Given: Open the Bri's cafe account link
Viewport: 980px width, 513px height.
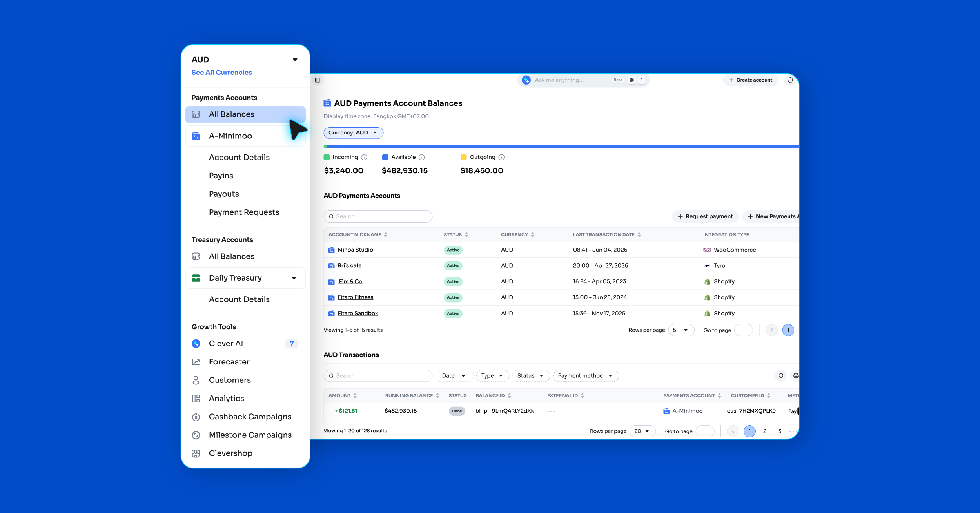Looking at the screenshot, I should (350, 266).
